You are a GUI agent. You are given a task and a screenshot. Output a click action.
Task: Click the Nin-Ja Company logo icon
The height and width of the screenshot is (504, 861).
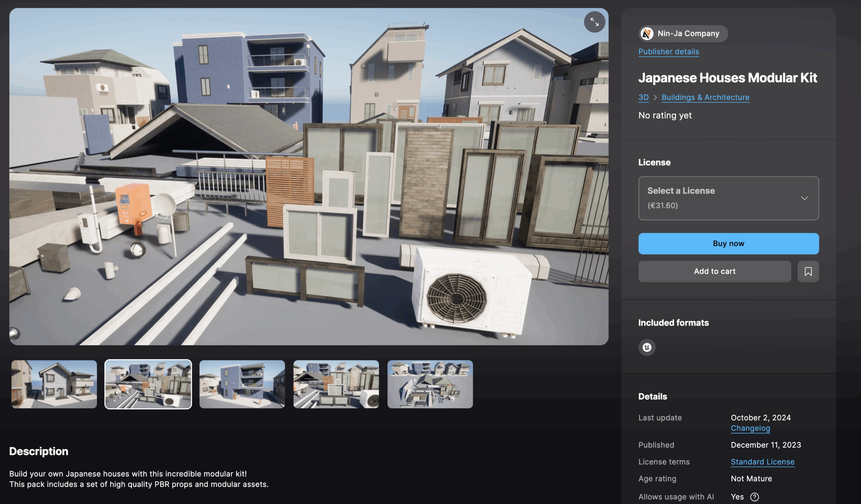pos(646,34)
